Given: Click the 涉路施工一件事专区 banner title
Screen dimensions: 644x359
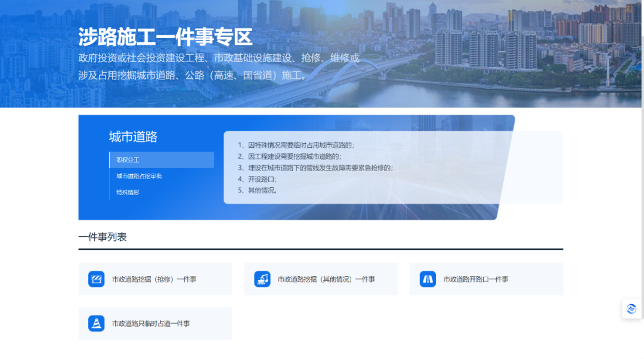Looking at the screenshot, I should point(165,37).
